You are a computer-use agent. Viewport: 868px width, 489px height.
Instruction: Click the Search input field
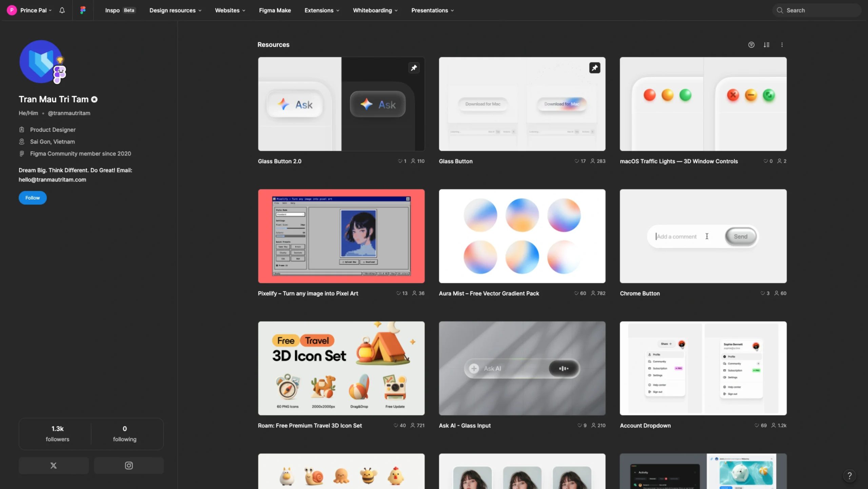[816, 10]
